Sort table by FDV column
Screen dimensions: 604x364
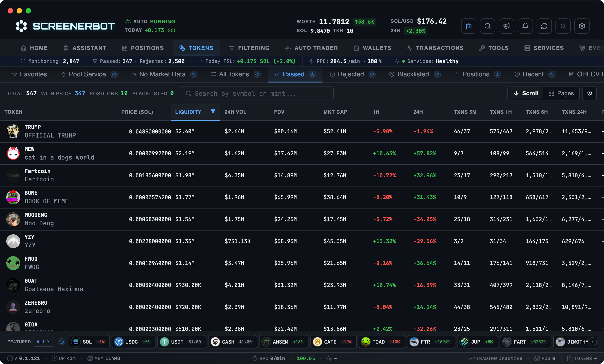point(279,112)
